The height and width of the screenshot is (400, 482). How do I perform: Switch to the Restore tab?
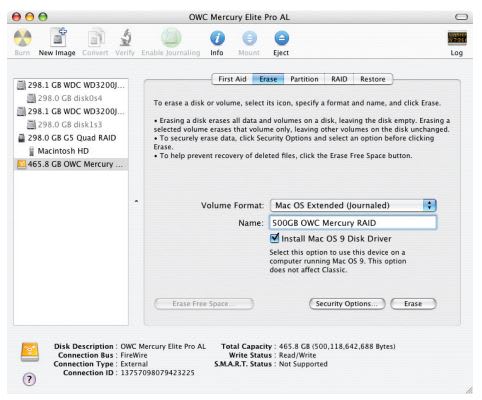[x=373, y=79]
